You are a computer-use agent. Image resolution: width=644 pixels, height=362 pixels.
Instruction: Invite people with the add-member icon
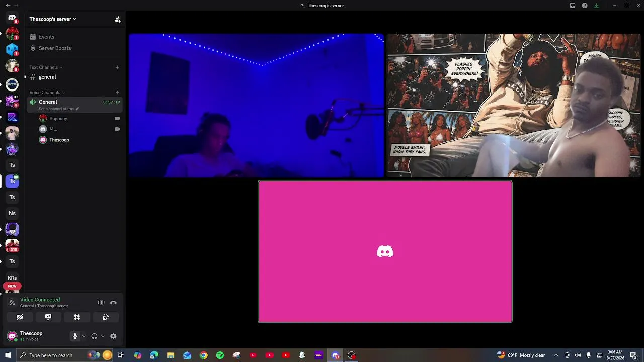(118, 19)
